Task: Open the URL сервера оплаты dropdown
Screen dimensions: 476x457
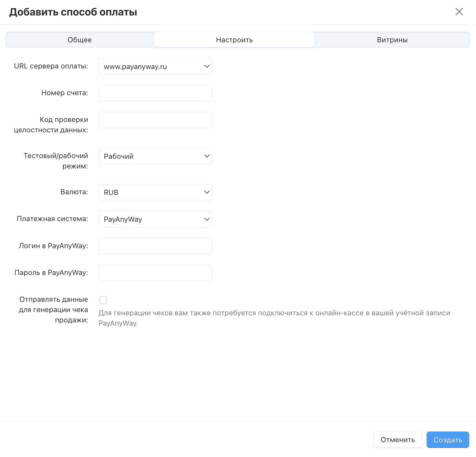Action: pos(155,66)
